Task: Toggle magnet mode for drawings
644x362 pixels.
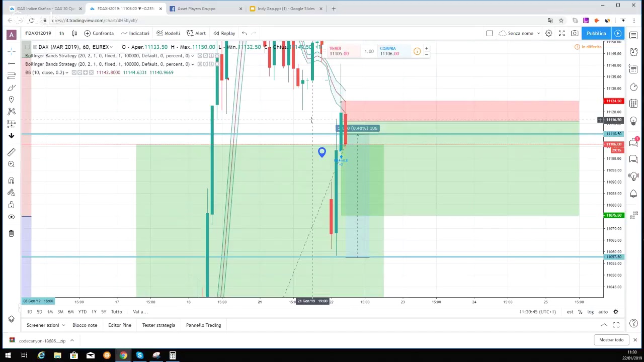Action: pyautogui.click(x=11, y=180)
